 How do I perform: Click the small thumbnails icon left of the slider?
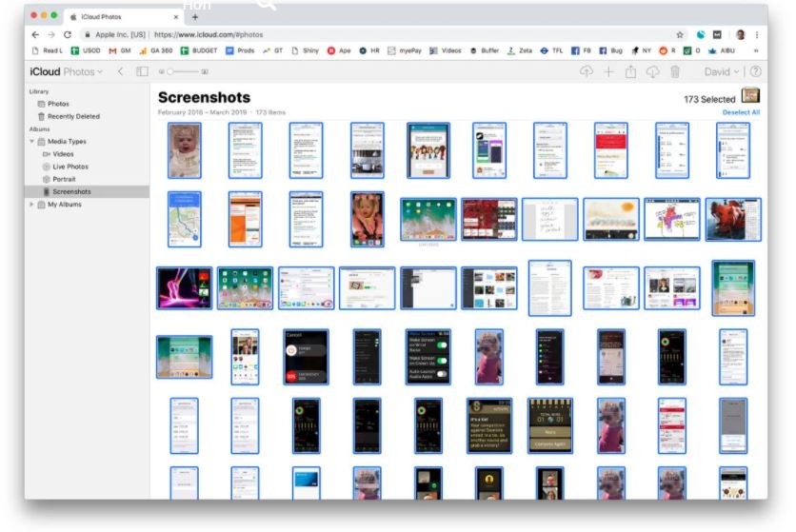point(162,71)
